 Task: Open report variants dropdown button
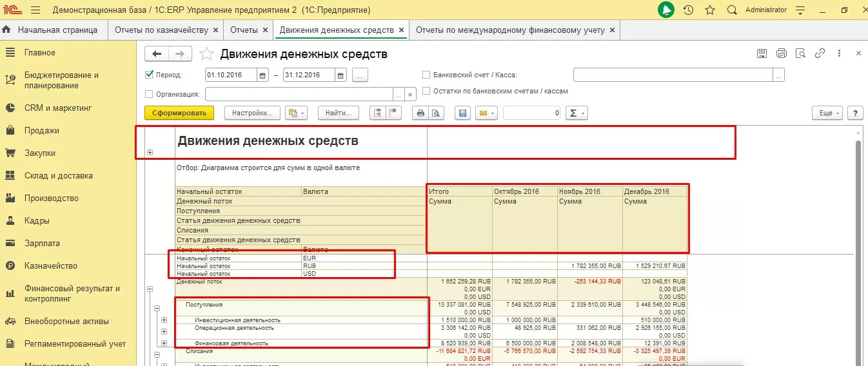point(296,113)
